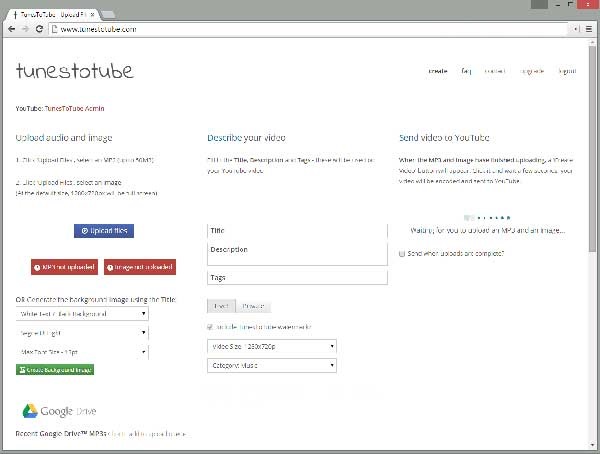Click the Describe your video heading

click(x=246, y=138)
